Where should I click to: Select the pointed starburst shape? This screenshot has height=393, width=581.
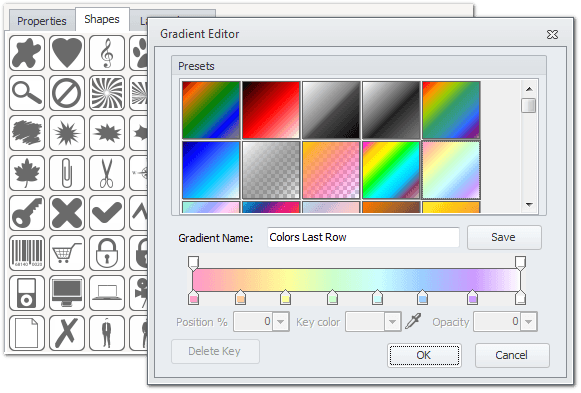click(67, 133)
